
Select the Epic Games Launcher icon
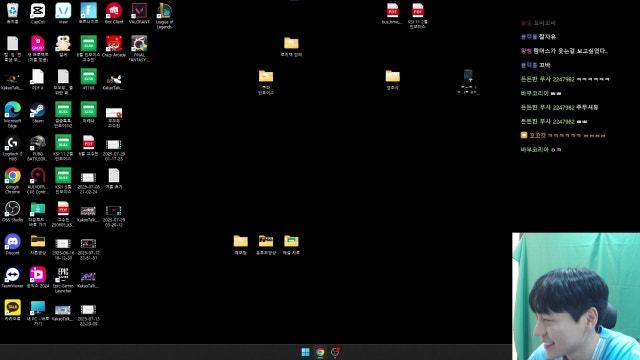click(x=63, y=280)
